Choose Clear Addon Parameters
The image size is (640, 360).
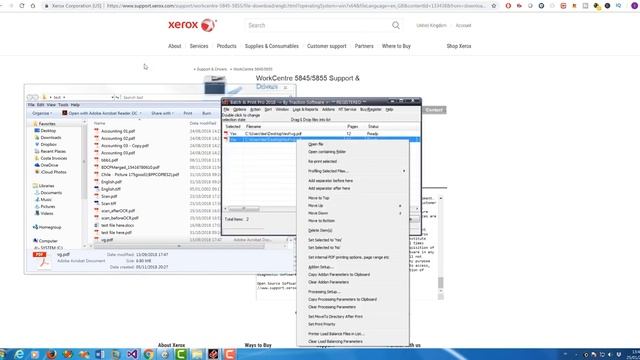pos(328,282)
